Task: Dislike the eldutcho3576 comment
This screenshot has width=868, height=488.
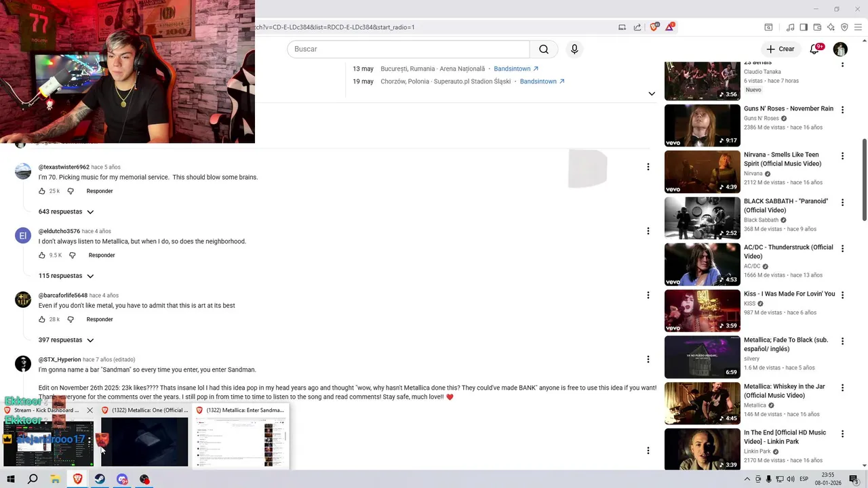Action: pyautogui.click(x=73, y=256)
